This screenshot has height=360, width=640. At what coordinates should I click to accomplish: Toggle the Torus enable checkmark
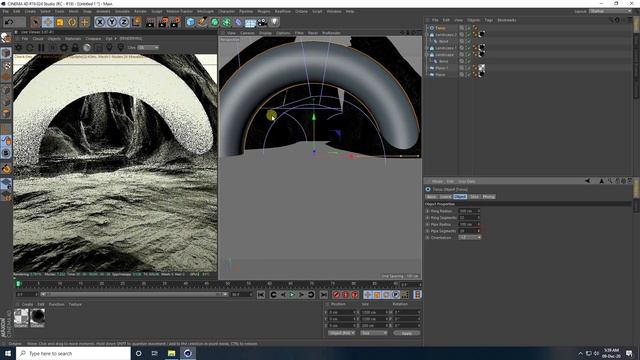coord(468,28)
